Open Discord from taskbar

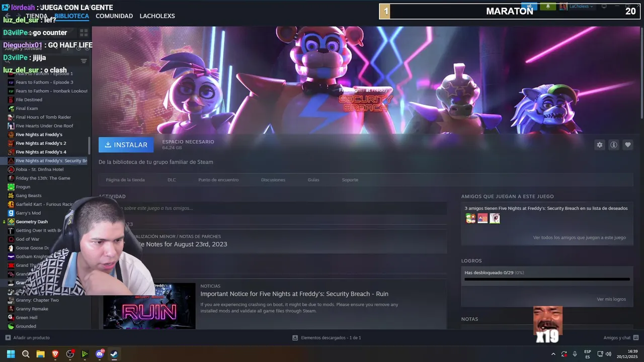(x=100, y=354)
